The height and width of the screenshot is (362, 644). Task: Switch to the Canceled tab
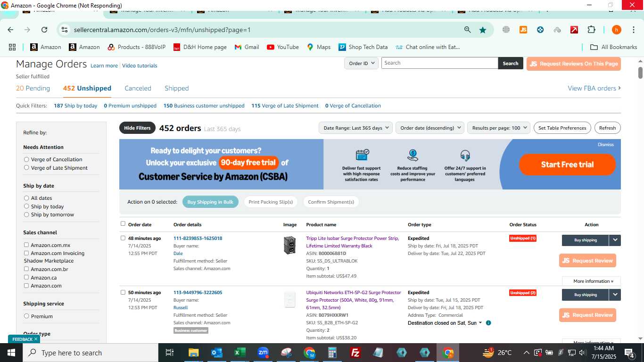(138, 88)
